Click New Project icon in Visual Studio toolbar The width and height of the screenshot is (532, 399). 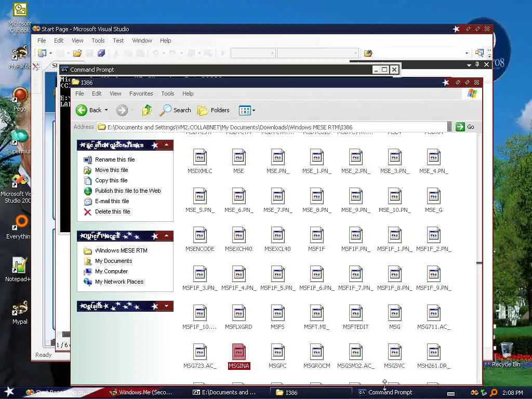pyautogui.click(x=42, y=53)
